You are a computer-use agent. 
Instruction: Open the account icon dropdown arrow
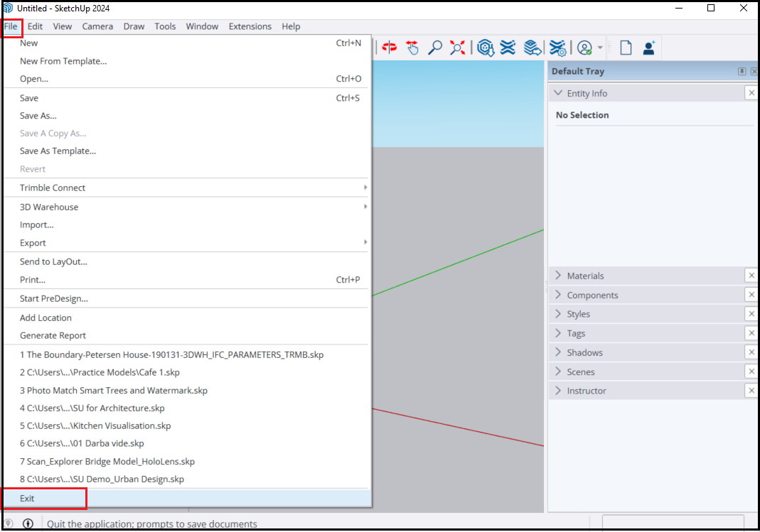pyautogui.click(x=600, y=48)
